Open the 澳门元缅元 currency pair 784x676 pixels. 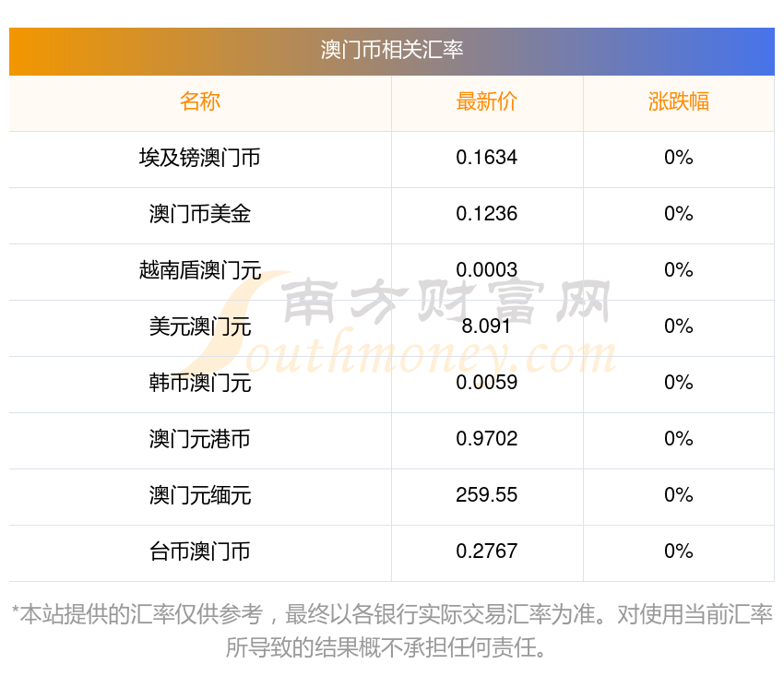click(x=200, y=495)
